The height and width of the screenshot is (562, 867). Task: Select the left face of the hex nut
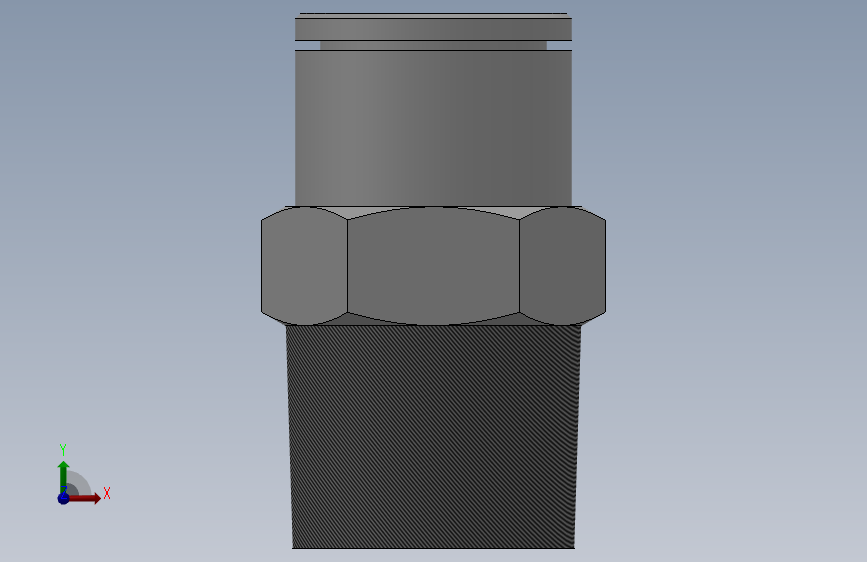[x=305, y=266]
